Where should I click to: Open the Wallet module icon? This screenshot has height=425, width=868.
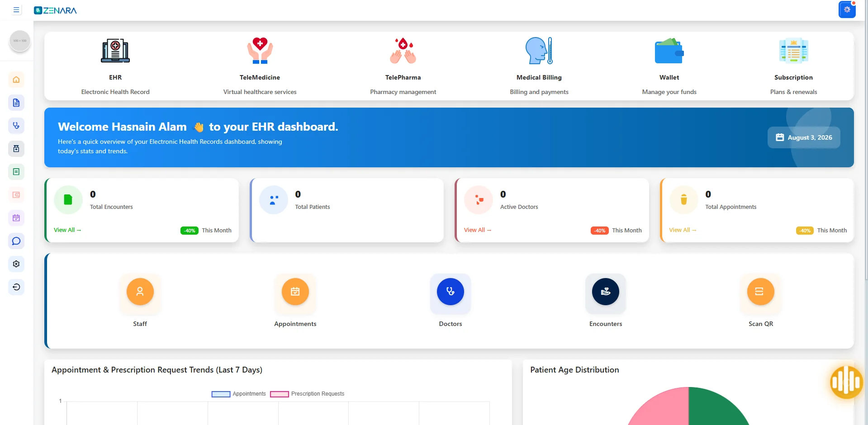[669, 51]
